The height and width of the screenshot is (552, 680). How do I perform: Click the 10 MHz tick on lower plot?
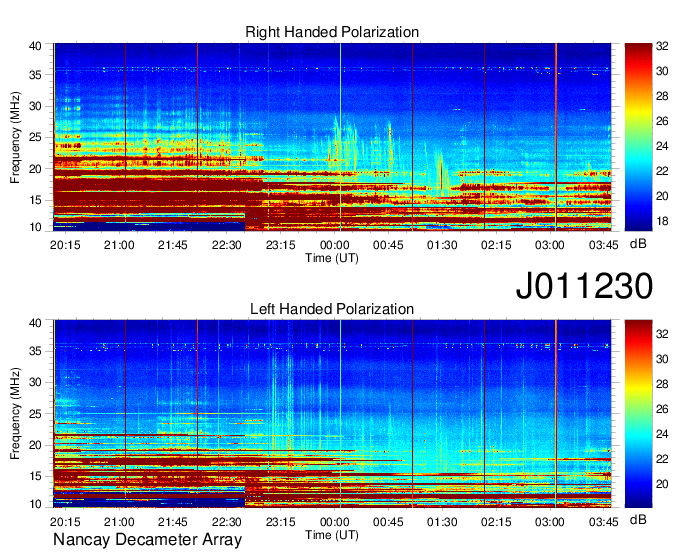[x=35, y=504]
